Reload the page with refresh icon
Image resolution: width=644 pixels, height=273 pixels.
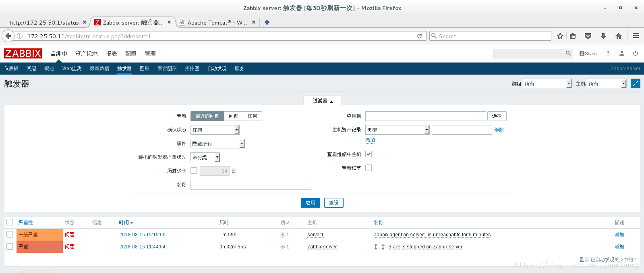point(419,36)
